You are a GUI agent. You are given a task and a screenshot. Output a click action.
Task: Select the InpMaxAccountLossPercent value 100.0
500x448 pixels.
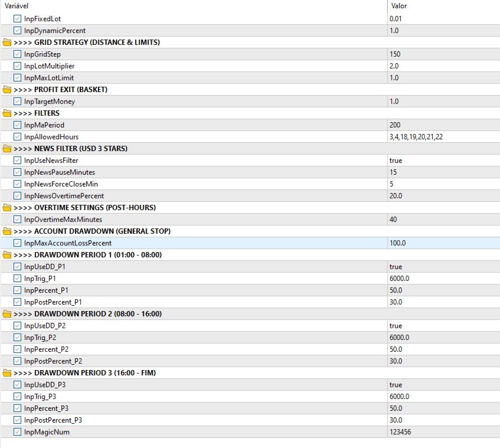(x=398, y=243)
